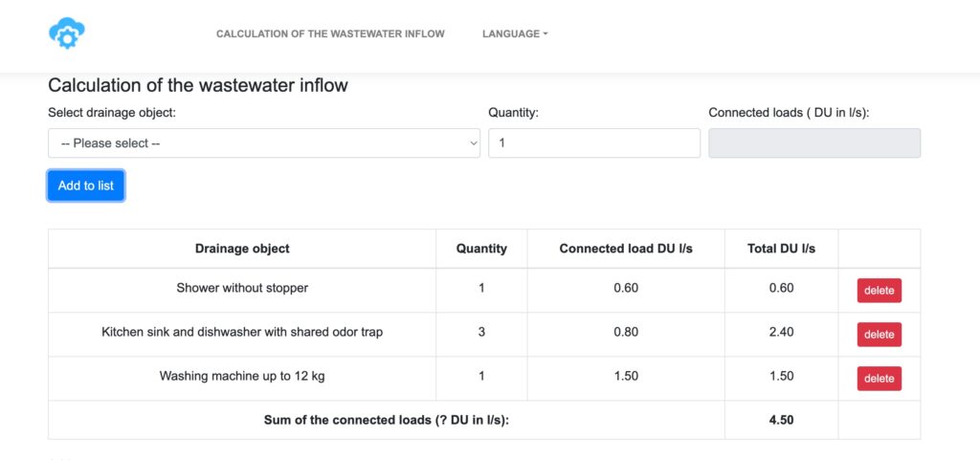Click the Quantity column header

tap(481, 249)
